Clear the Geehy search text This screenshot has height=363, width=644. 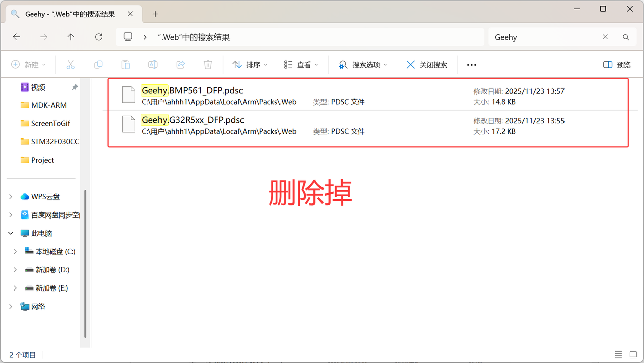point(605,37)
